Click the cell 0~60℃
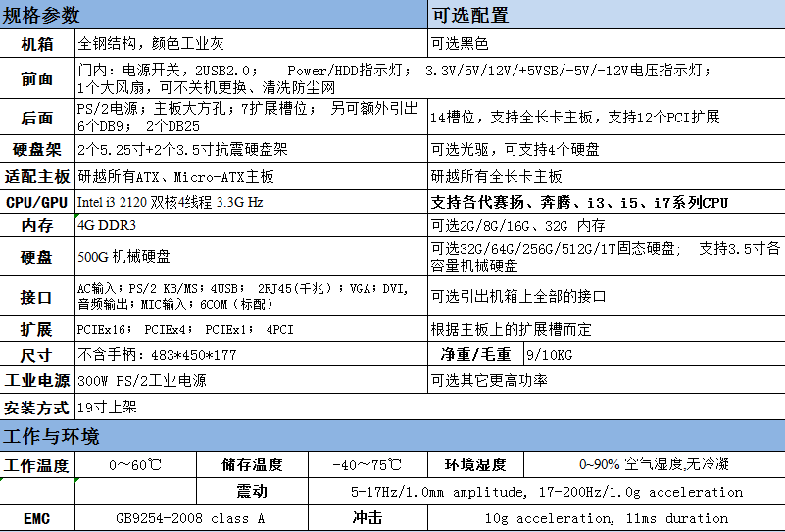Image resolution: width=785 pixels, height=532 pixels. coord(135,465)
